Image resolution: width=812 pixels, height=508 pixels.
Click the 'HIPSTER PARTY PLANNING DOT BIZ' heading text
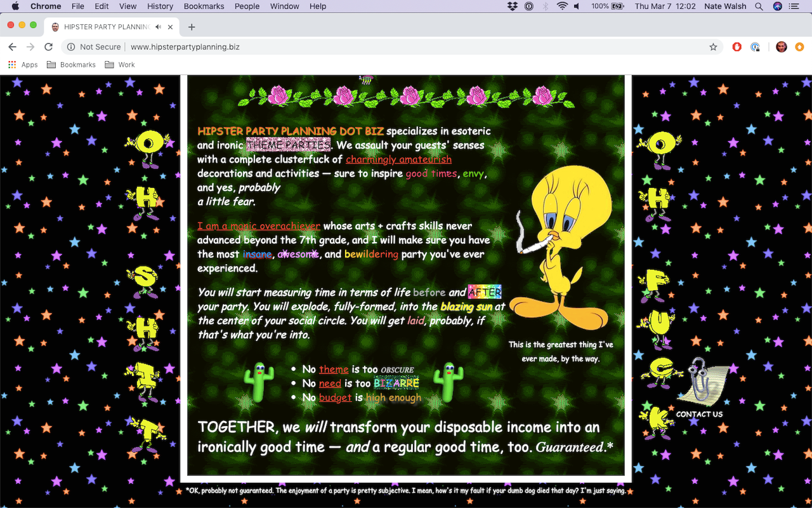click(x=291, y=131)
